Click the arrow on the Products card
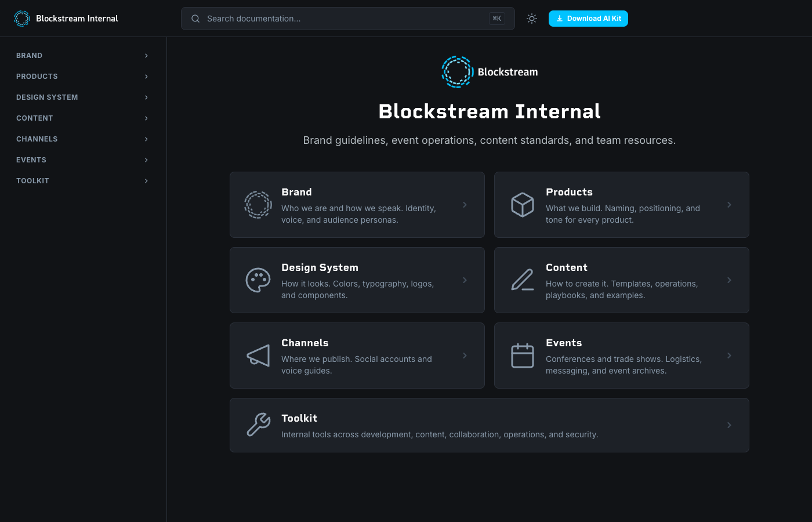The height and width of the screenshot is (522, 812). pos(729,205)
